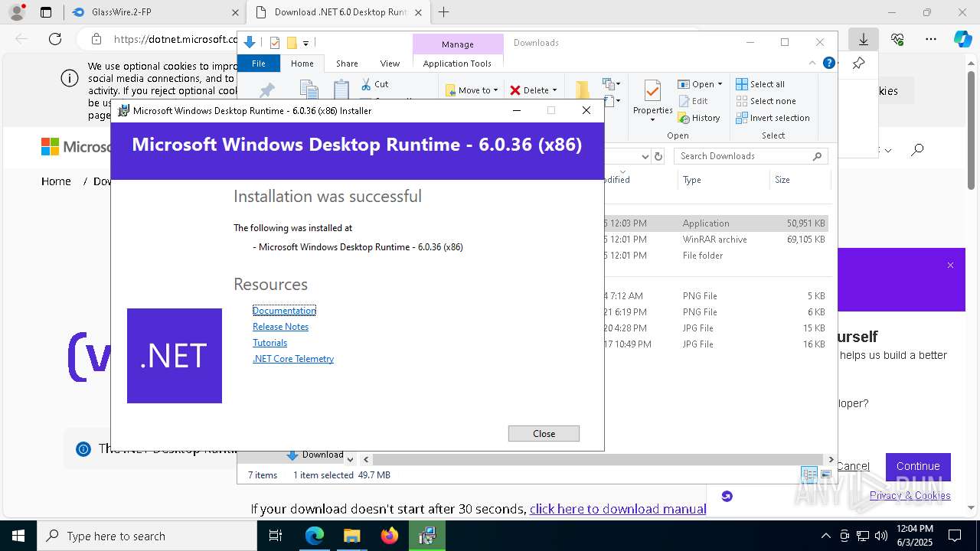Viewport: 980px width, 551px height.
Task: Switch to the GlassWire.2-FP browser tab
Action: [x=154, y=12]
